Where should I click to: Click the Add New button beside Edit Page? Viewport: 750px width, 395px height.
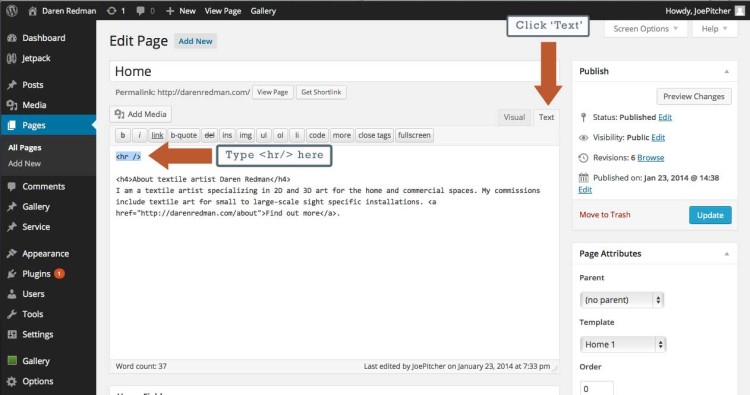pyautogui.click(x=195, y=41)
